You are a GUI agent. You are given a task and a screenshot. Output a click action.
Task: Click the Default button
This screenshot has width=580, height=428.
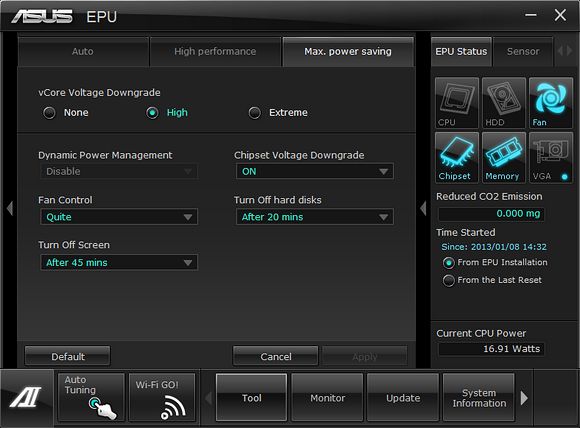coord(68,356)
